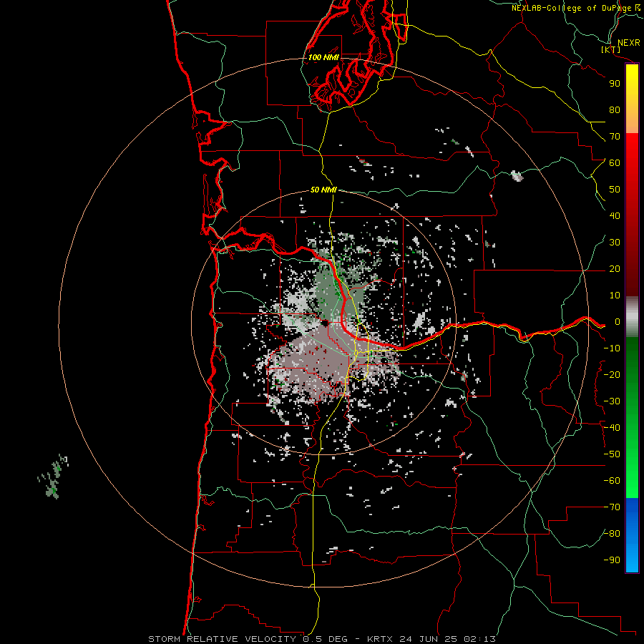Select the -20 value on the velocity scale
The height and width of the screenshot is (644, 644).
pyautogui.click(x=612, y=374)
